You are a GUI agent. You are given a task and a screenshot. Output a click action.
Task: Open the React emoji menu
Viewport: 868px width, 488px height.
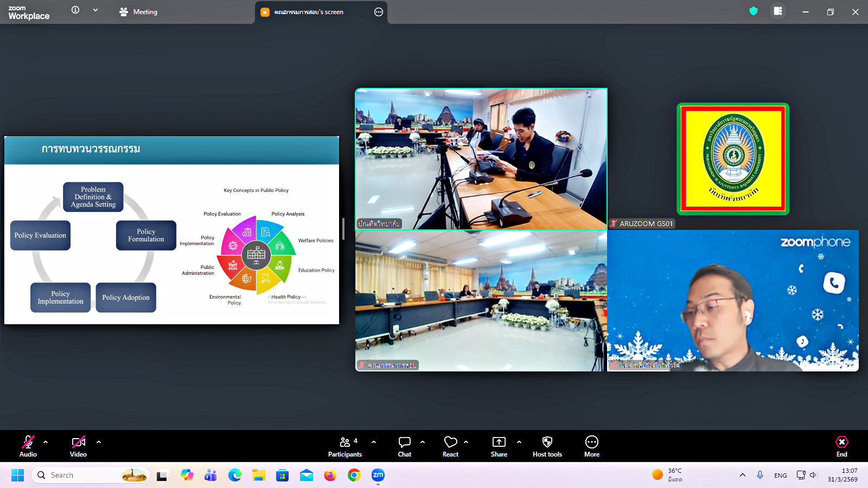pos(450,446)
